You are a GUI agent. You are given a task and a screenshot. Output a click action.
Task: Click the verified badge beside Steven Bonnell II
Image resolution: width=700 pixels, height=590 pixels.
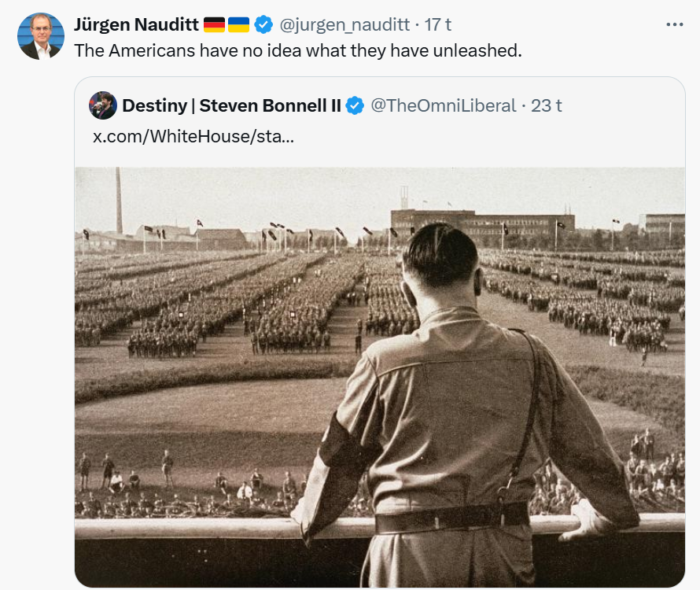pyautogui.click(x=355, y=105)
